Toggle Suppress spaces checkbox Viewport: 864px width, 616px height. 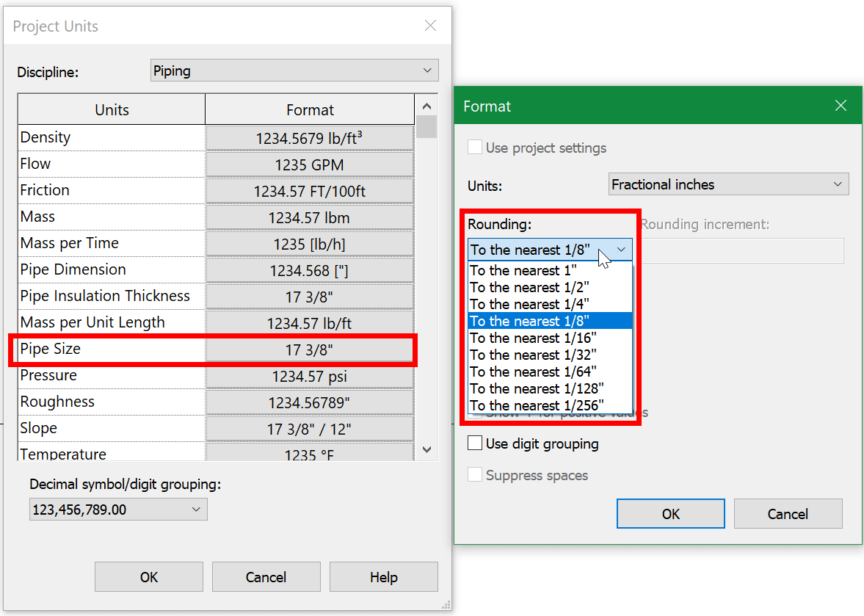(474, 474)
